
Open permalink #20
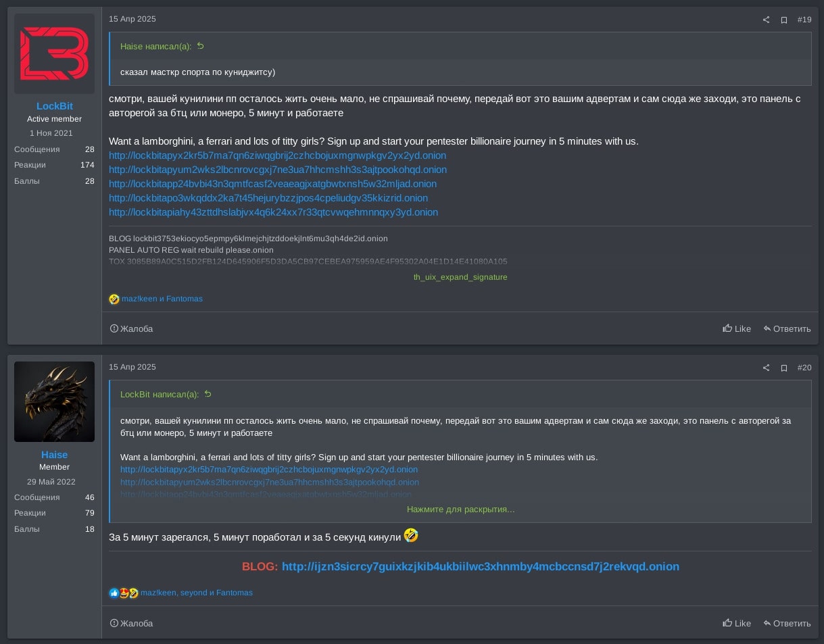click(804, 368)
